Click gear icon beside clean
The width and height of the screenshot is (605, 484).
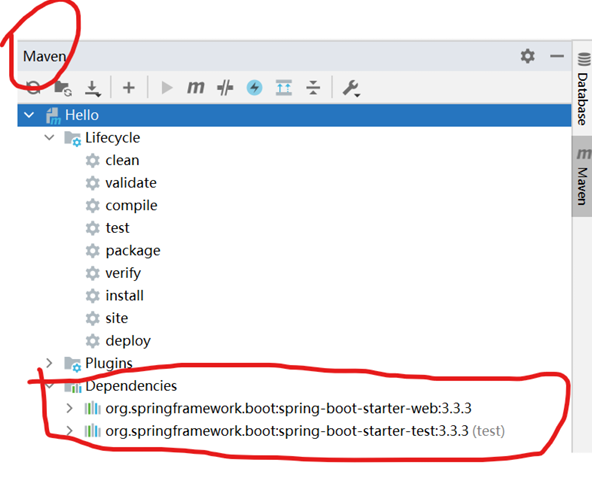[x=93, y=160]
